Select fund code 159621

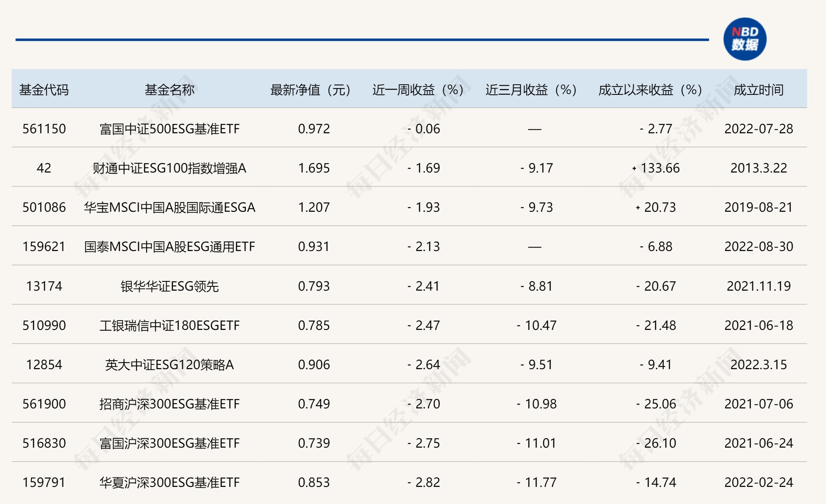[x=44, y=246]
